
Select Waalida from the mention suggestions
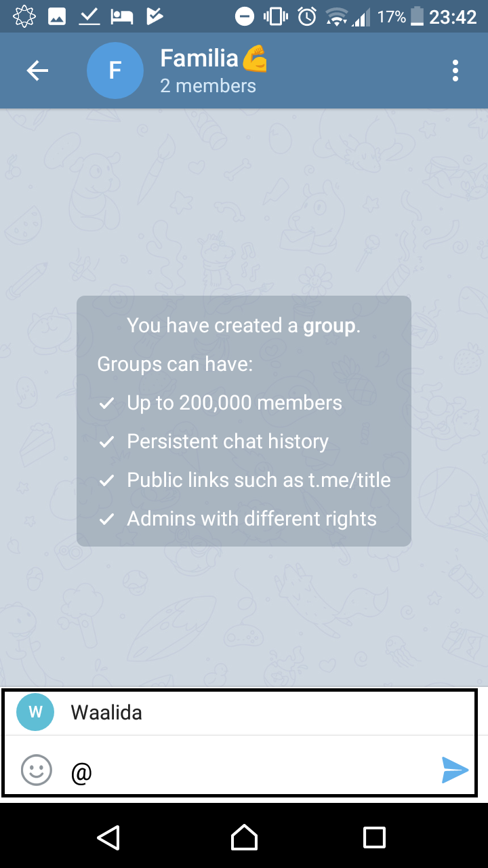pyautogui.click(x=239, y=713)
